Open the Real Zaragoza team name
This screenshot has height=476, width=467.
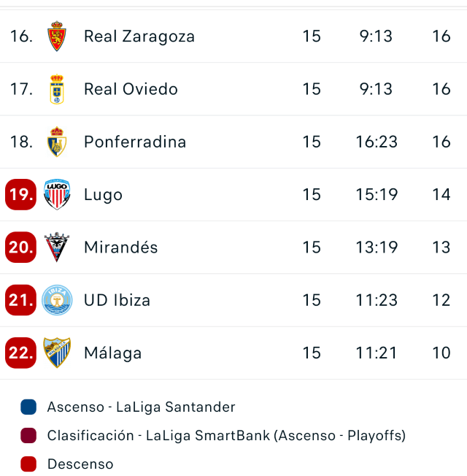139,37
